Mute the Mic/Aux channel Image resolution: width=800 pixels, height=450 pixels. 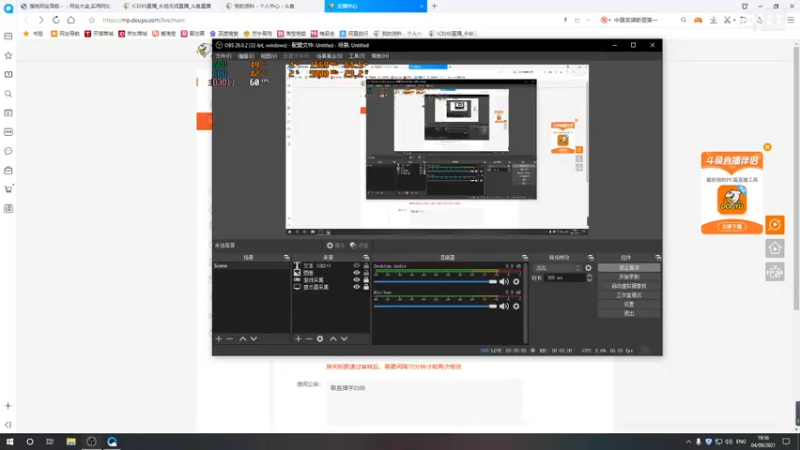(x=504, y=306)
